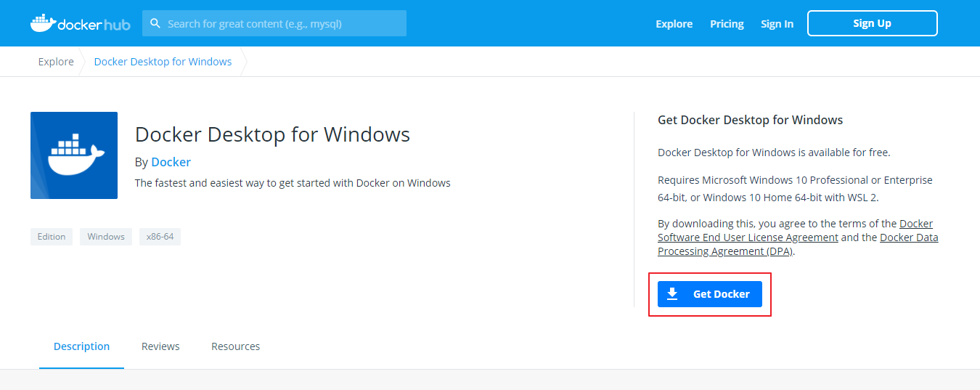Click the Docker whale product thumbnail
This screenshot has width=980, height=390.
click(x=74, y=155)
